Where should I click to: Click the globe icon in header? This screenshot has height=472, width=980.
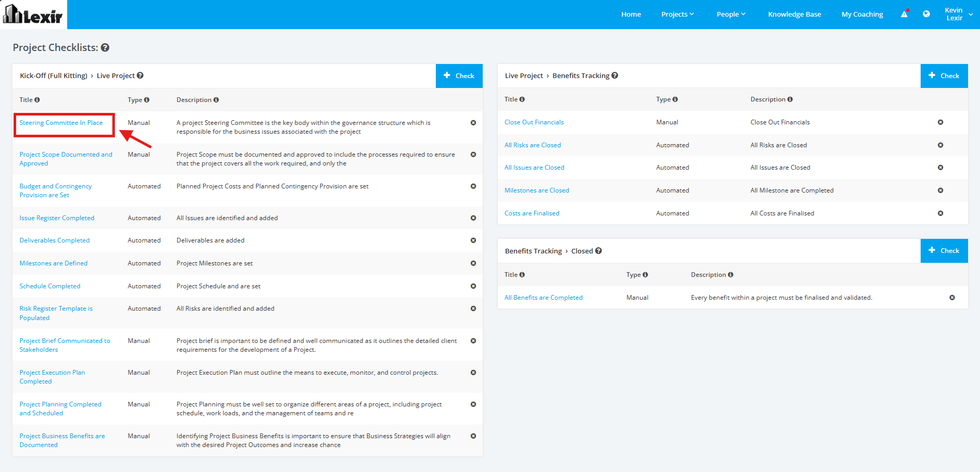coord(926,14)
